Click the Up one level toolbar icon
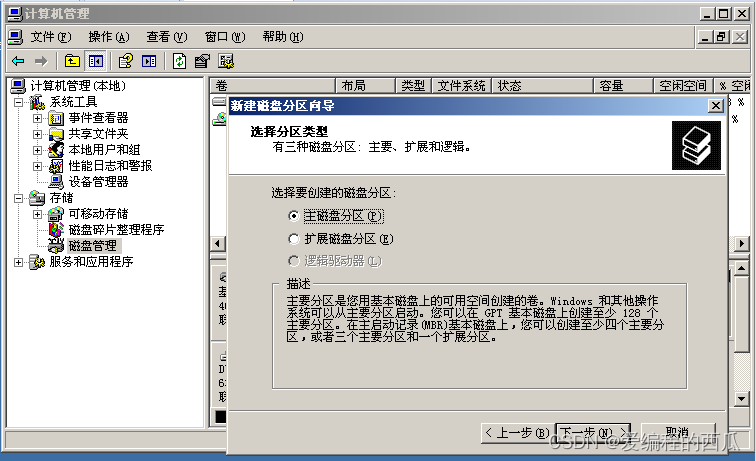Image resolution: width=756 pixels, height=461 pixels. coord(73,61)
